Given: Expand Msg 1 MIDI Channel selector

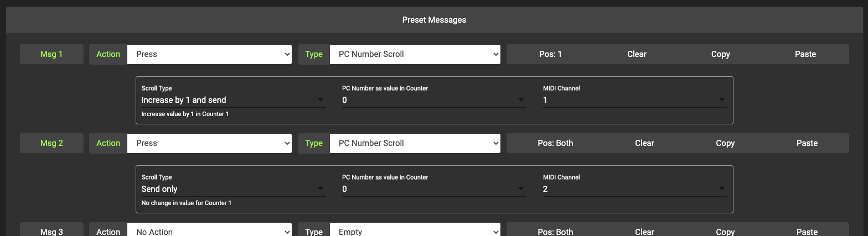Looking at the screenshot, I should click(634, 100).
